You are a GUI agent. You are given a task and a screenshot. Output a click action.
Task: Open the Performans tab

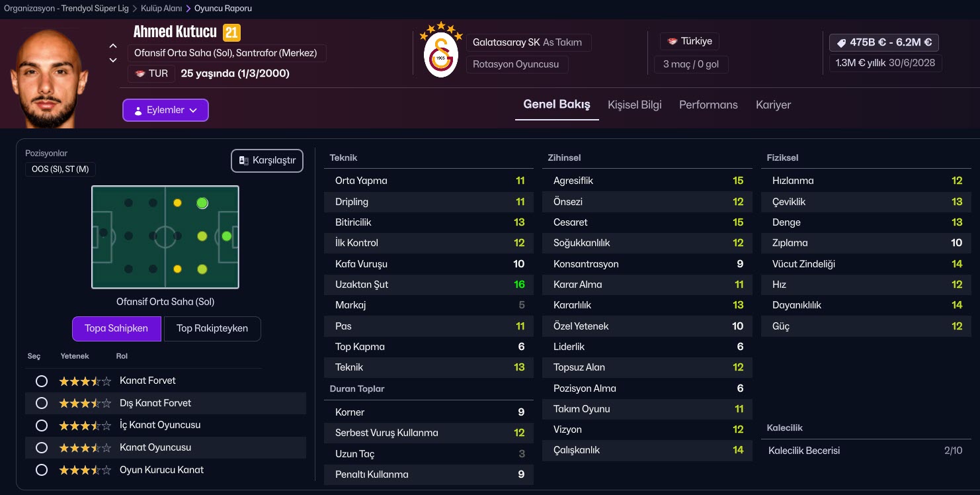[708, 105]
